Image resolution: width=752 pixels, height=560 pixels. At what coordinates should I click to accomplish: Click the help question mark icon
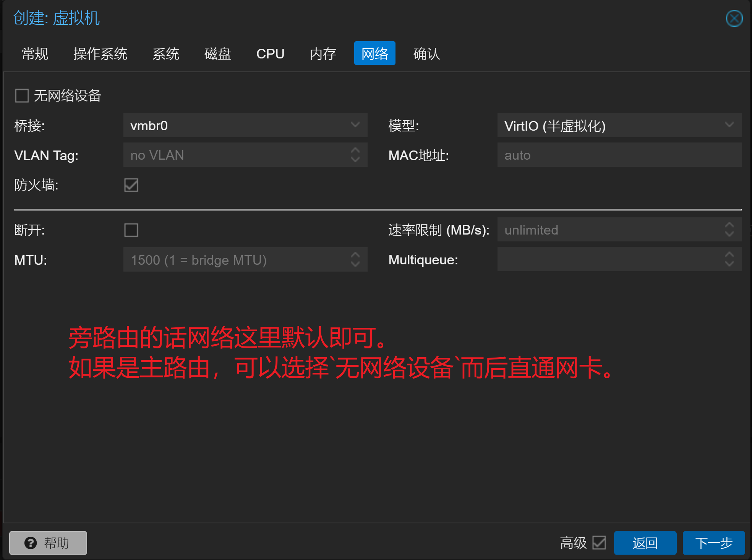pyautogui.click(x=31, y=543)
